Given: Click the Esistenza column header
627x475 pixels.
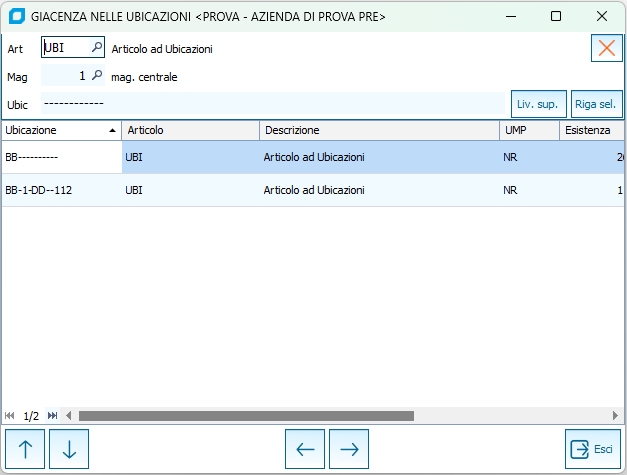Looking at the screenshot, I should [x=592, y=130].
